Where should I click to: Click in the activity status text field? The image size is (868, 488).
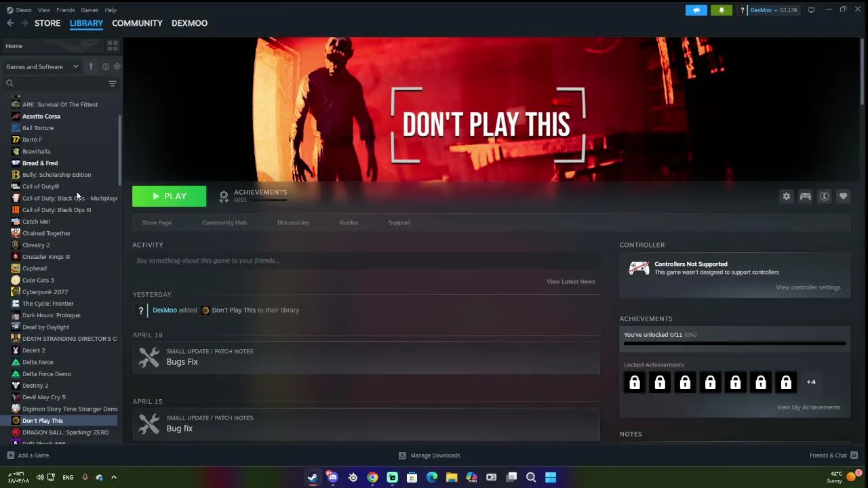click(366, 260)
